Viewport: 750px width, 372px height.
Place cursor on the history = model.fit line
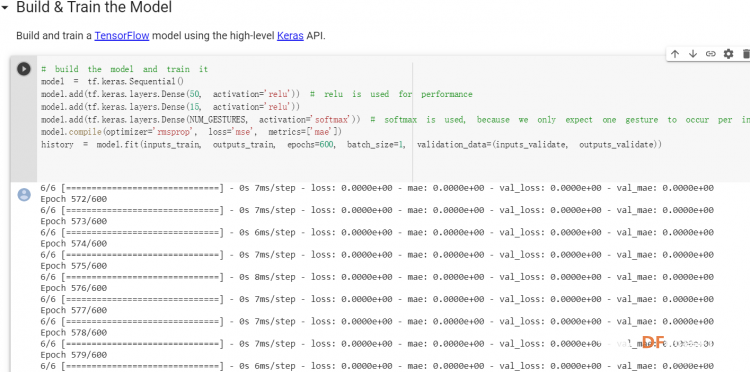pyautogui.click(x=351, y=144)
